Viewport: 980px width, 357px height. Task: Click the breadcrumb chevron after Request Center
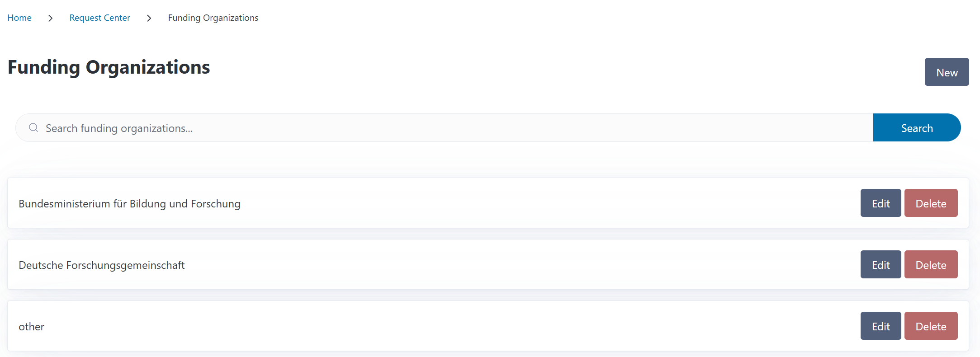[149, 18]
